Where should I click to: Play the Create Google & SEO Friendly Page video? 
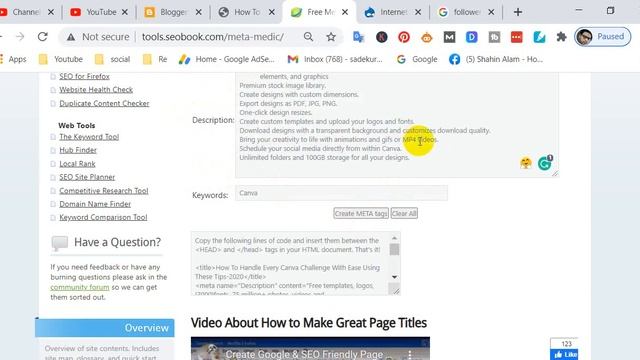[x=310, y=349]
